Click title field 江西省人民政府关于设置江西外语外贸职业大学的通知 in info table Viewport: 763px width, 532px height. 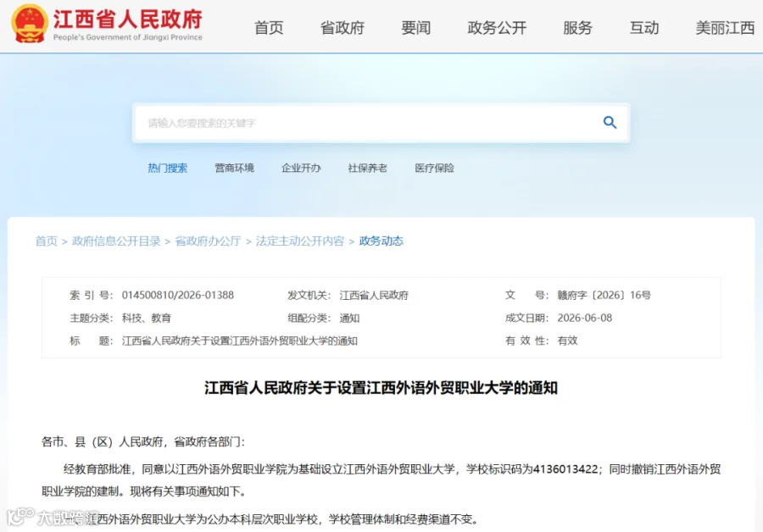239,341
